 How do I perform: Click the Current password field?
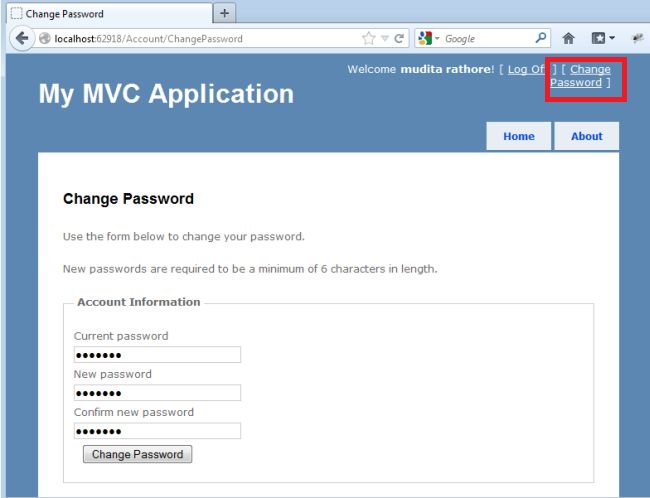tap(157, 355)
